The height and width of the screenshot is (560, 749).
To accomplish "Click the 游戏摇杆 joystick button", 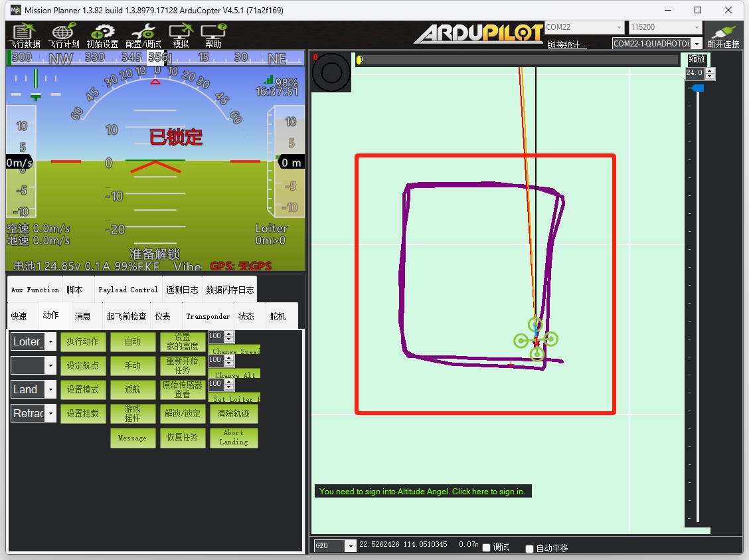I will [133, 413].
